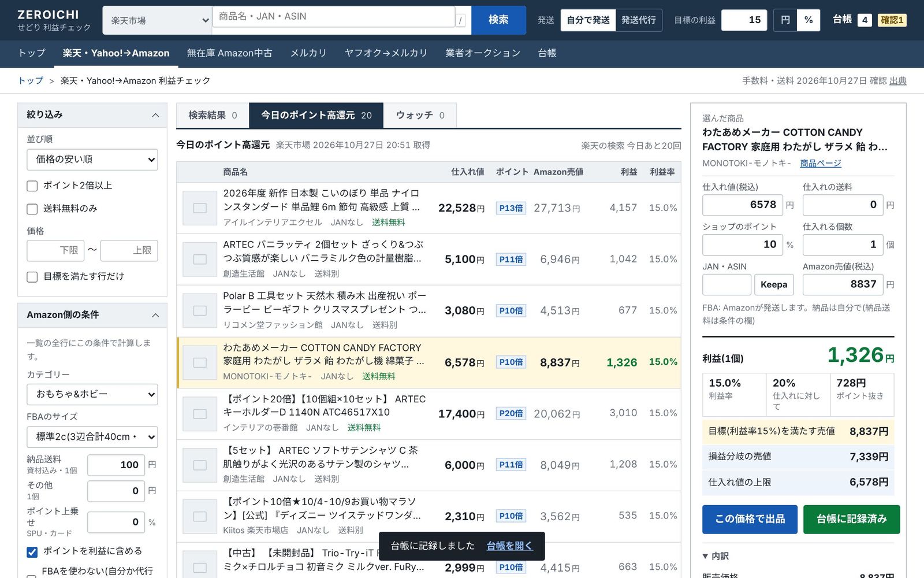
Task: Click the 検索 button
Action: (x=498, y=20)
